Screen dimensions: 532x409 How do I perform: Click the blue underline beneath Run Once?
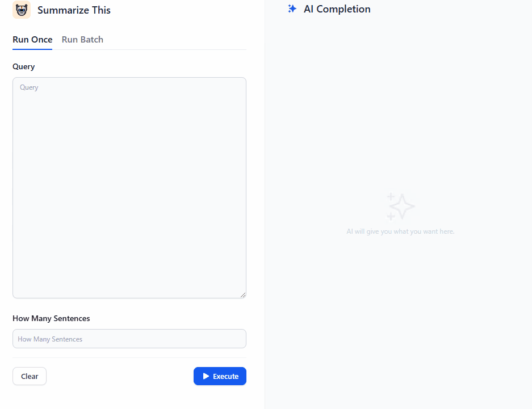tap(32, 49)
